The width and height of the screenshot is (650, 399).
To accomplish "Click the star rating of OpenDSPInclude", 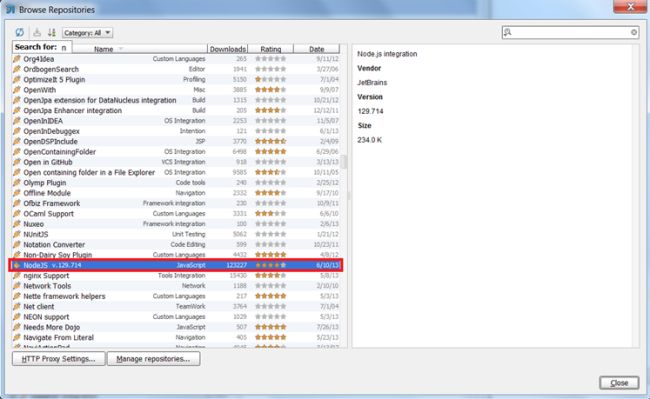I will (271, 141).
